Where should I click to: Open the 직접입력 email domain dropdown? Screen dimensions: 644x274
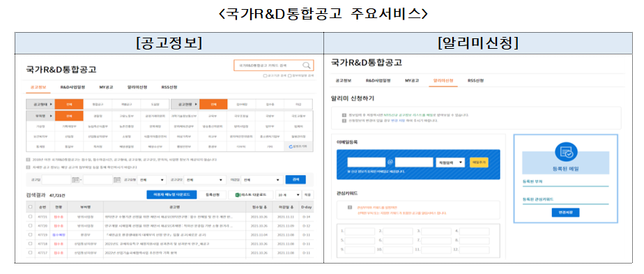[x=450, y=162]
